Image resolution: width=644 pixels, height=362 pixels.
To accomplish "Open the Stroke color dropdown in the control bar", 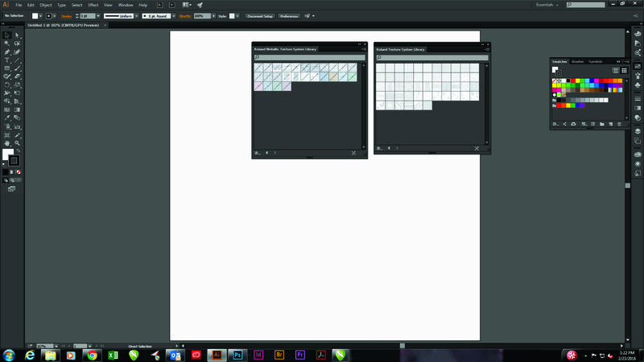I will point(54,16).
